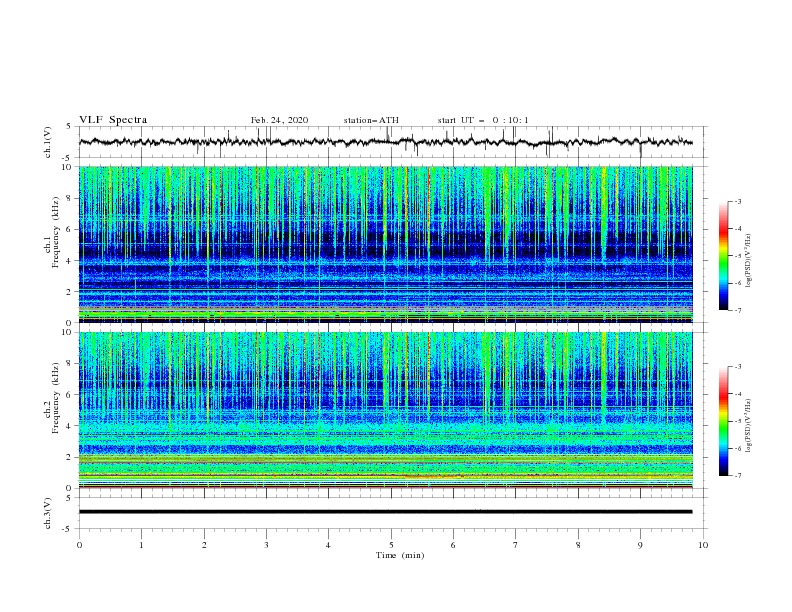
Task: Click the 'Time (min)' axis label
Action: point(400,555)
